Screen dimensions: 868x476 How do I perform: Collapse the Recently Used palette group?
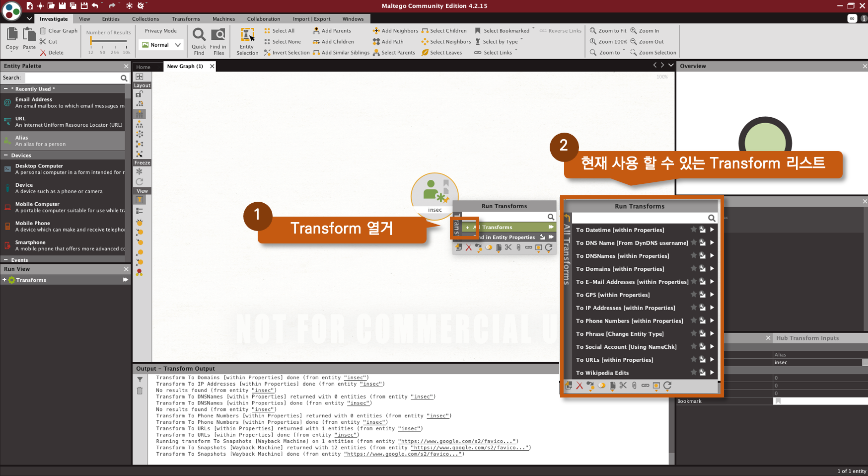[5, 89]
